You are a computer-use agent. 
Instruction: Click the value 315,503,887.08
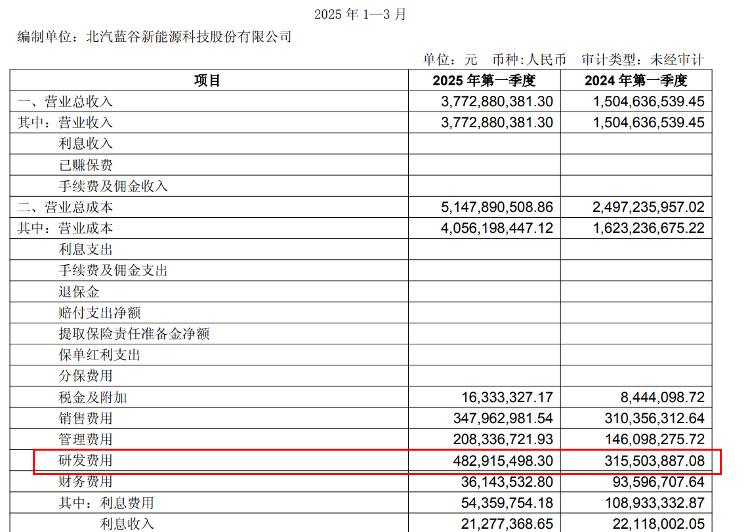point(655,460)
